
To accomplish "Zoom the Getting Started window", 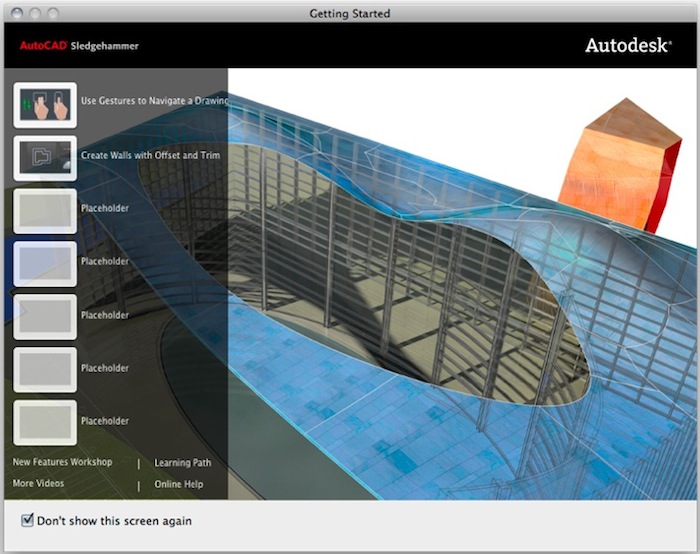I will coord(53,13).
